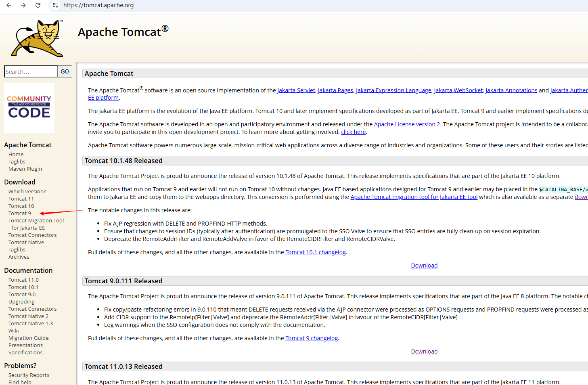The width and height of the screenshot is (588, 385).
Task: Reload the page with refresh icon
Action: [38, 5]
